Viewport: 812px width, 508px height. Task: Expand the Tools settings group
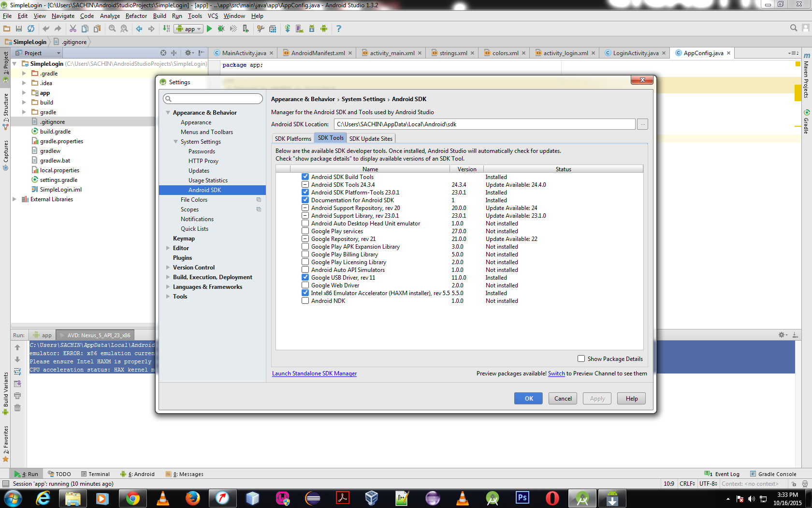168,297
